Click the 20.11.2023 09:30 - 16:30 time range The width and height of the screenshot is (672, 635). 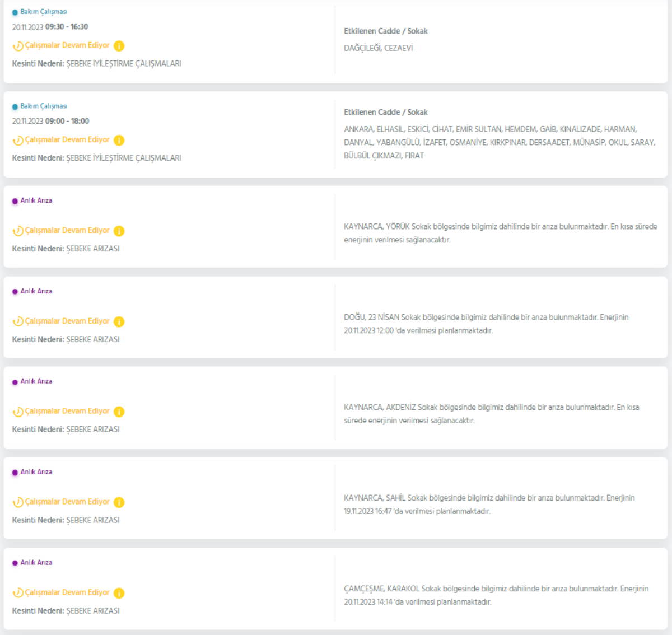tap(50, 27)
